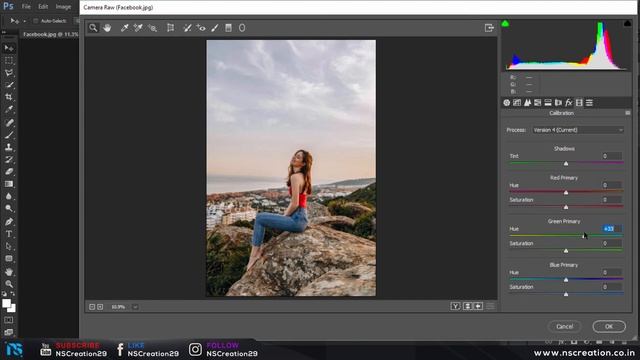
Task: Adjust the Blue Primary Hue slider
Action: (566, 280)
